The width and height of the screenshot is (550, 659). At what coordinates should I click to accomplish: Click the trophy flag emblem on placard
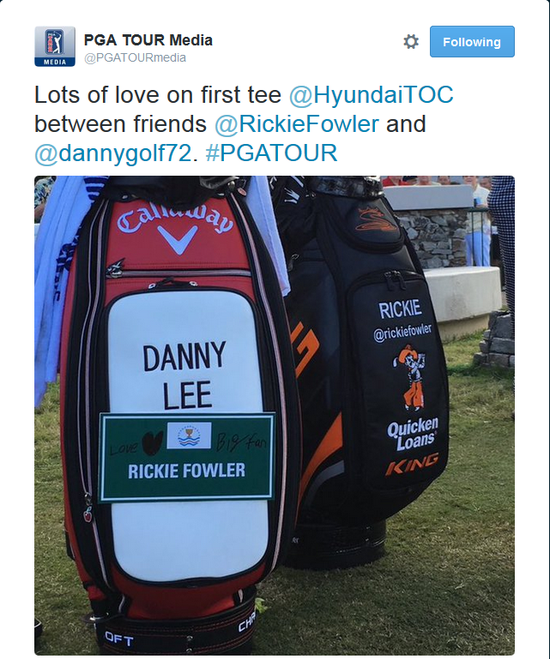[189, 435]
